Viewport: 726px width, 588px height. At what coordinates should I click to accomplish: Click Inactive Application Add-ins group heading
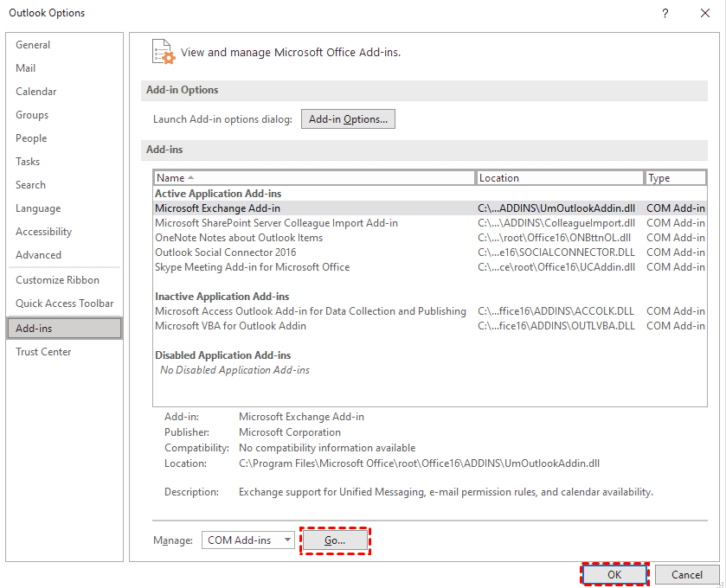coord(222,297)
